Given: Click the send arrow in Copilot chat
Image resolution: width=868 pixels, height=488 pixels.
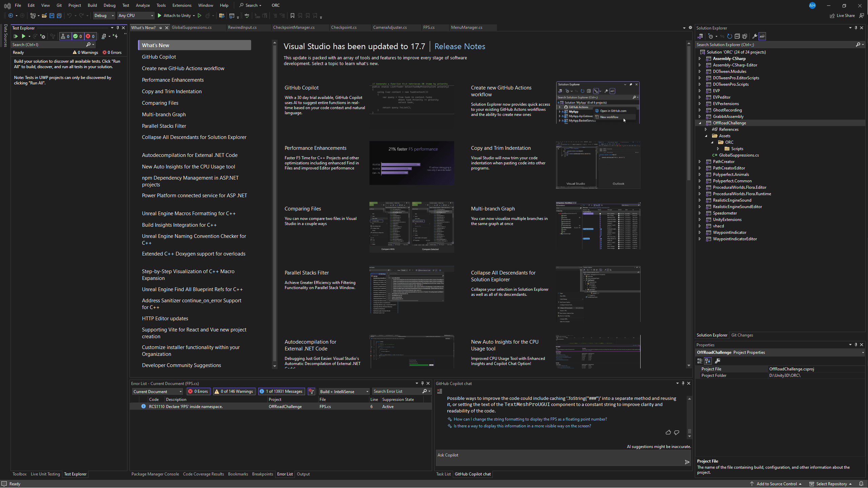Looking at the screenshot, I should tap(687, 462).
